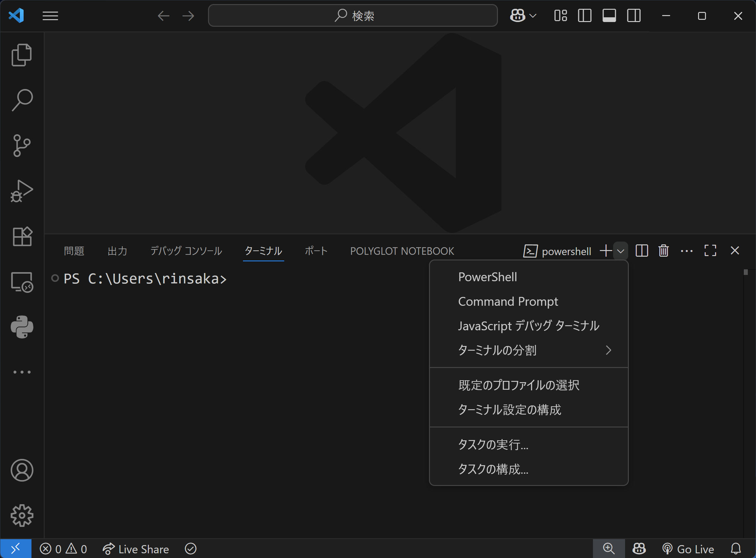Open the Accounts menu
The image size is (756, 558).
coord(22,470)
